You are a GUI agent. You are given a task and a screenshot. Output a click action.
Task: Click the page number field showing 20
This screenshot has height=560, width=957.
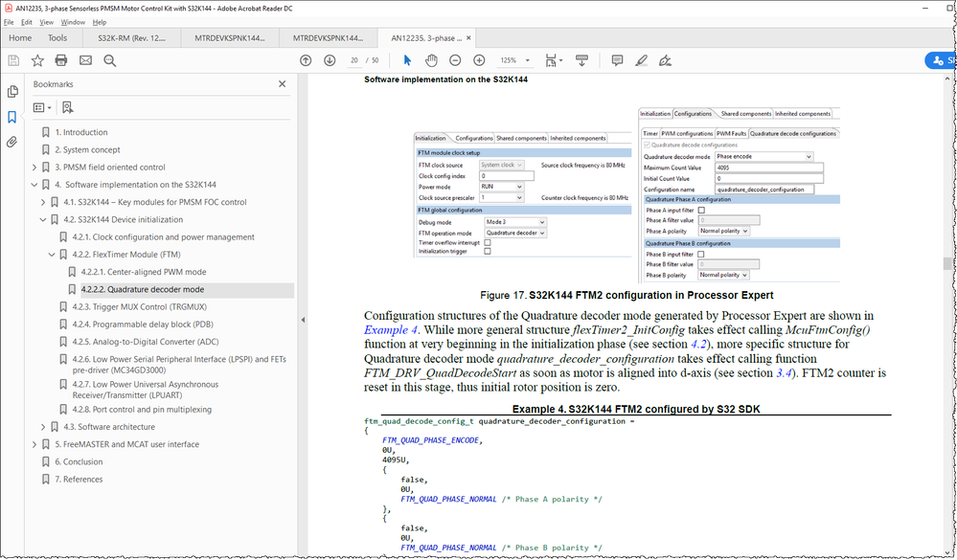[354, 60]
